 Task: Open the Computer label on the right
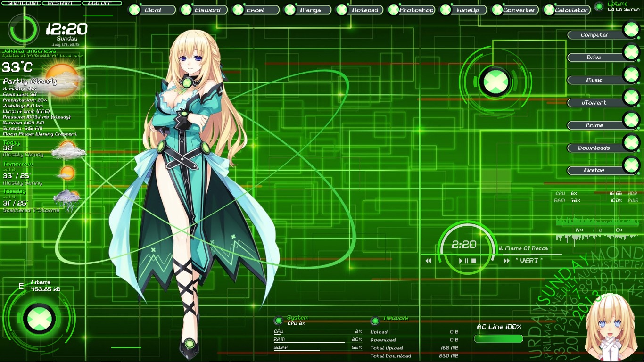click(595, 35)
